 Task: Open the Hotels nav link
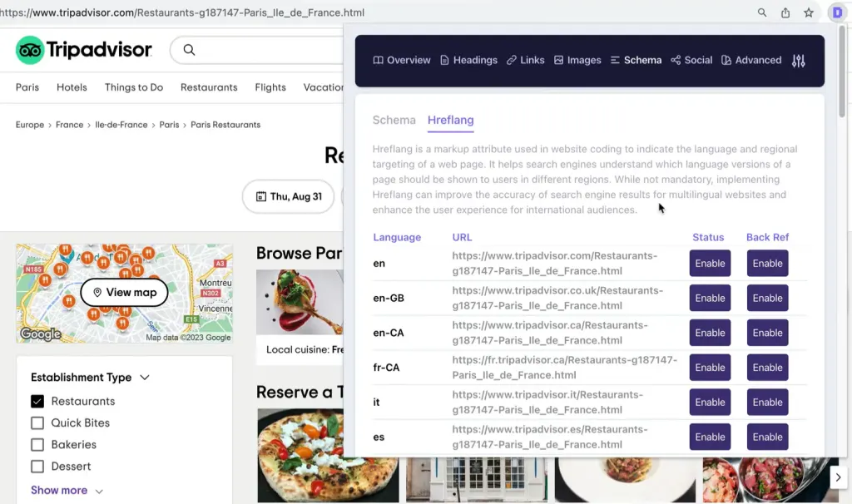(x=72, y=87)
